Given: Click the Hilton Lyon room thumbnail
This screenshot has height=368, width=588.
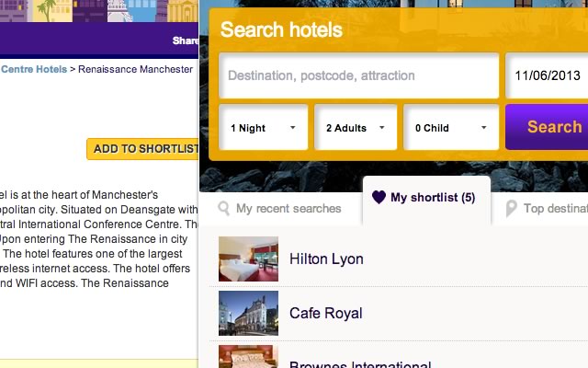Looking at the screenshot, I should [248, 259].
